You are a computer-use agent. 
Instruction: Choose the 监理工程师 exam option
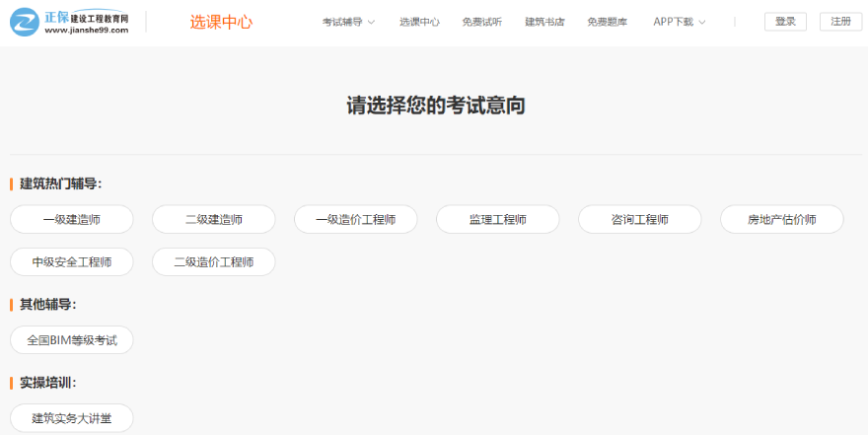point(497,219)
